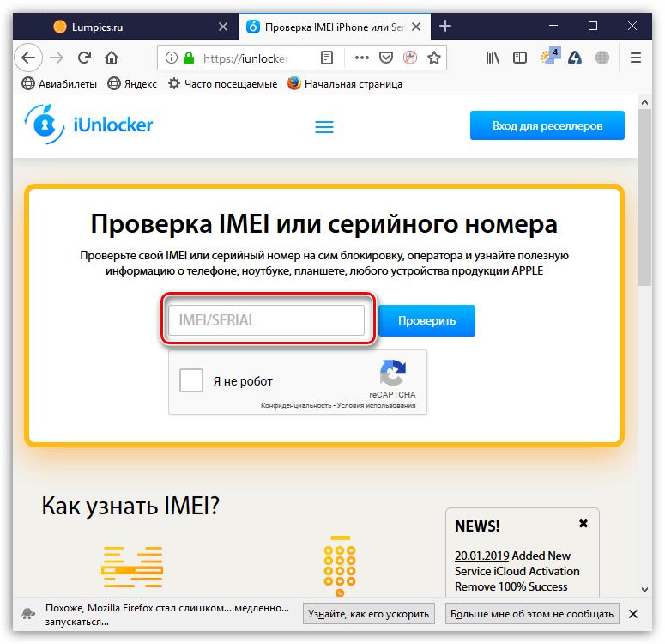The width and height of the screenshot is (665, 644).
Task: Click Вход для реселлеров button
Action: pyautogui.click(x=547, y=125)
